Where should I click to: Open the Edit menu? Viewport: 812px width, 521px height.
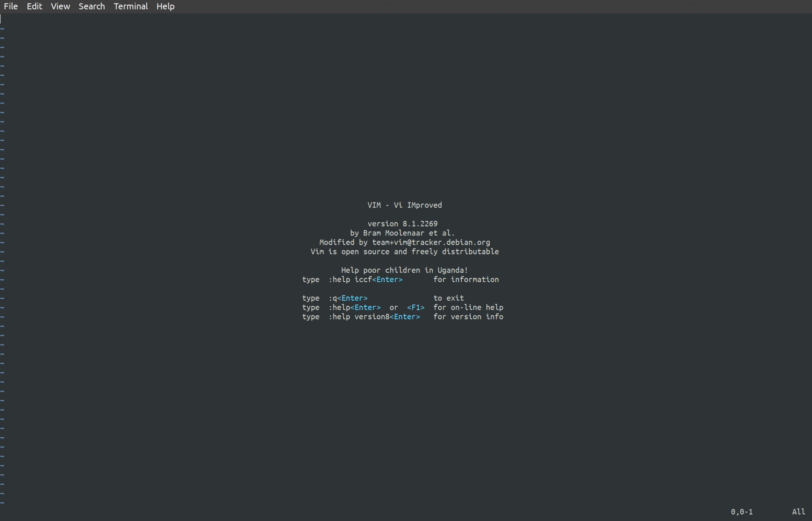click(x=34, y=6)
